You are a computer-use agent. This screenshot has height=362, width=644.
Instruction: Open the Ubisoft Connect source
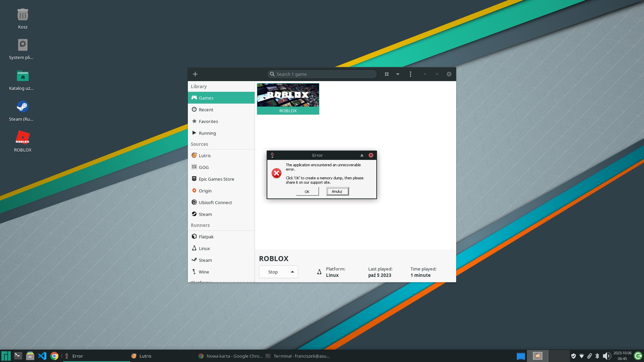tap(215, 202)
